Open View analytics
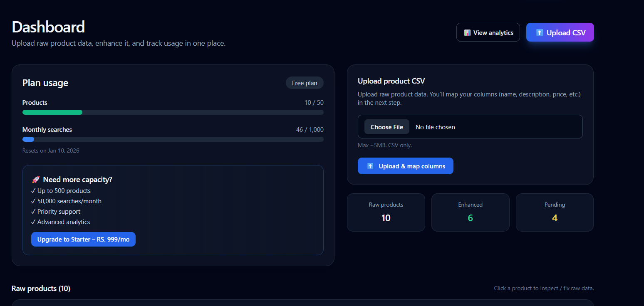The height and width of the screenshot is (306, 644). coord(488,32)
